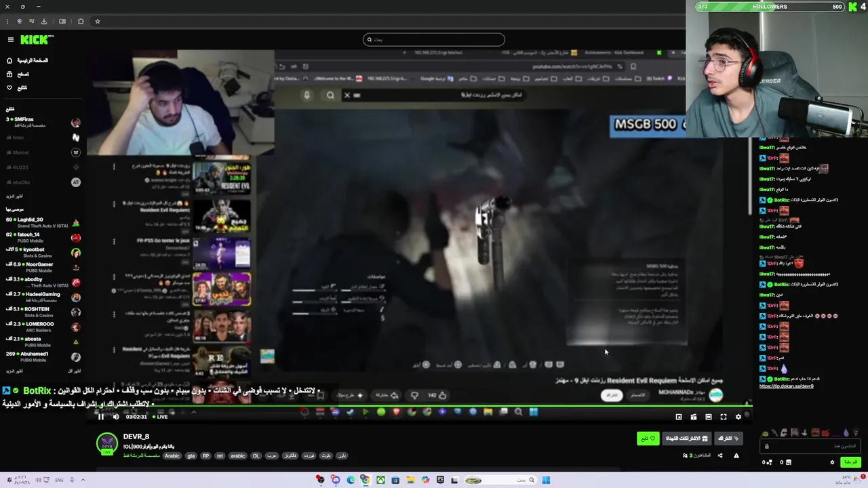The image size is (868, 488).
Task: Open Chrome from the Windows taskbar
Action: tap(366, 480)
